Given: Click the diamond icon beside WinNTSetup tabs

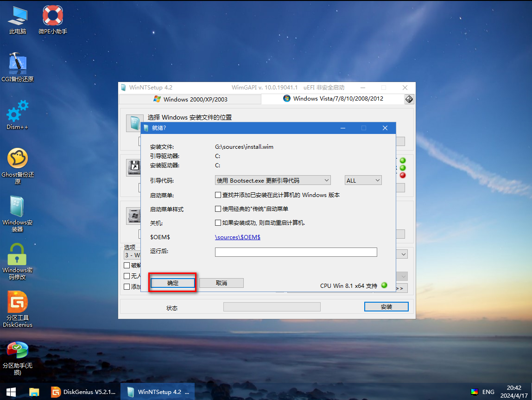Looking at the screenshot, I should [409, 99].
